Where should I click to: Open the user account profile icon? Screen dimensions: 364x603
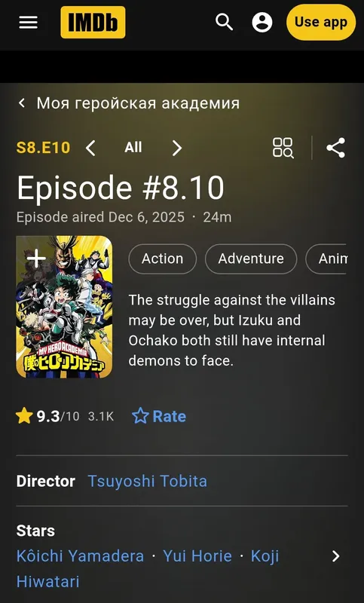(262, 22)
